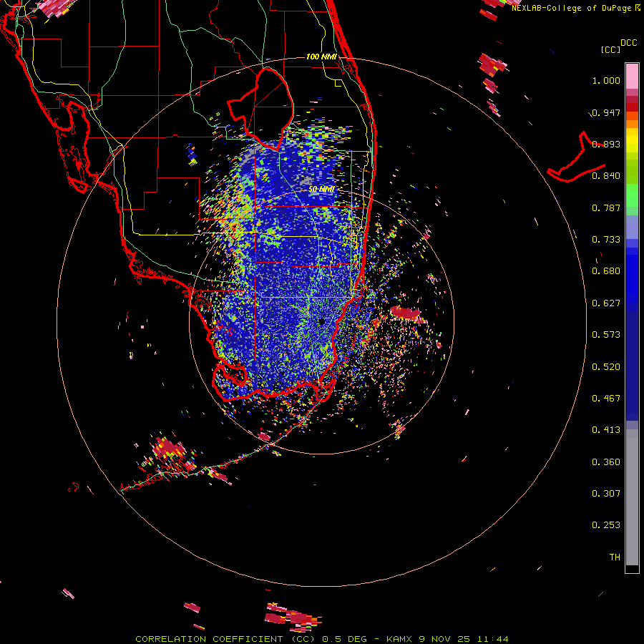The width and height of the screenshot is (644, 644).
Task: Click the TH threshold label
Action: click(615, 557)
